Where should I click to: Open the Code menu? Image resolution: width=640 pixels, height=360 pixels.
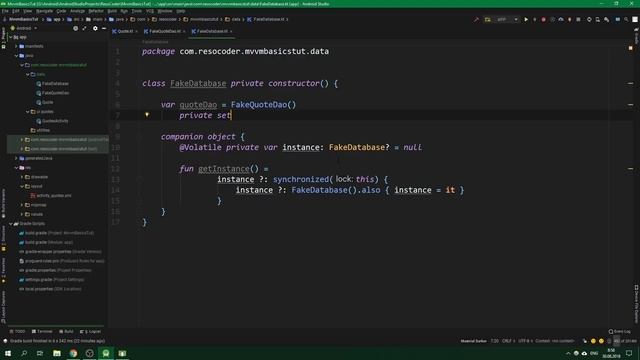(x=61, y=11)
